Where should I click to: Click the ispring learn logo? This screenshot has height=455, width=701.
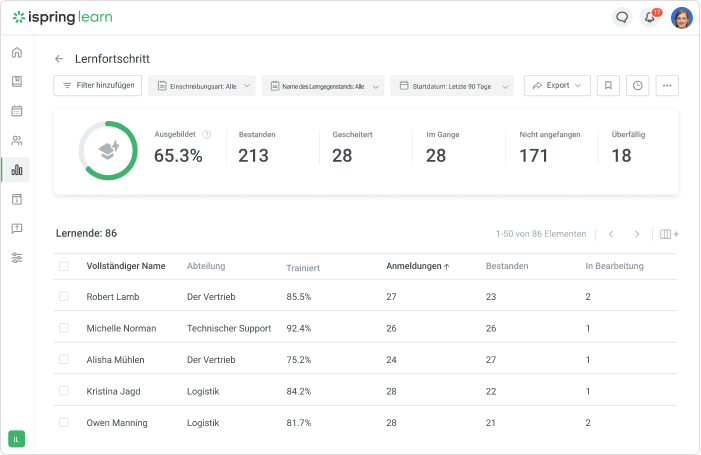(63, 17)
